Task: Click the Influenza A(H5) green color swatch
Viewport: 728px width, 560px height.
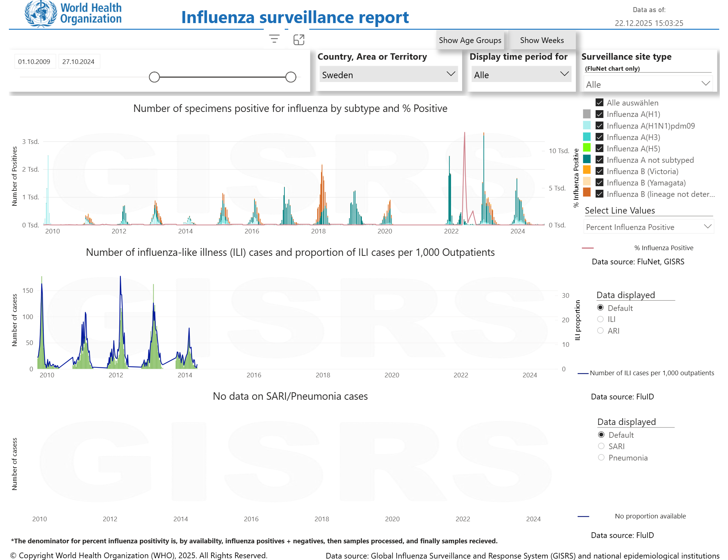Action: pyautogui.click(x=587, y=148)
